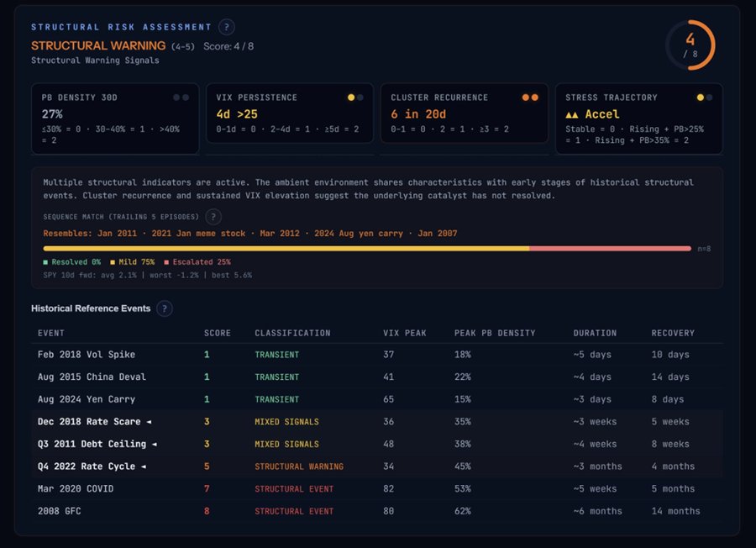This screenshot has width=756, height=548.
Task: Click the arrow marker beside Q3 2011 Debt Ceiling
Action: point(154,444)
